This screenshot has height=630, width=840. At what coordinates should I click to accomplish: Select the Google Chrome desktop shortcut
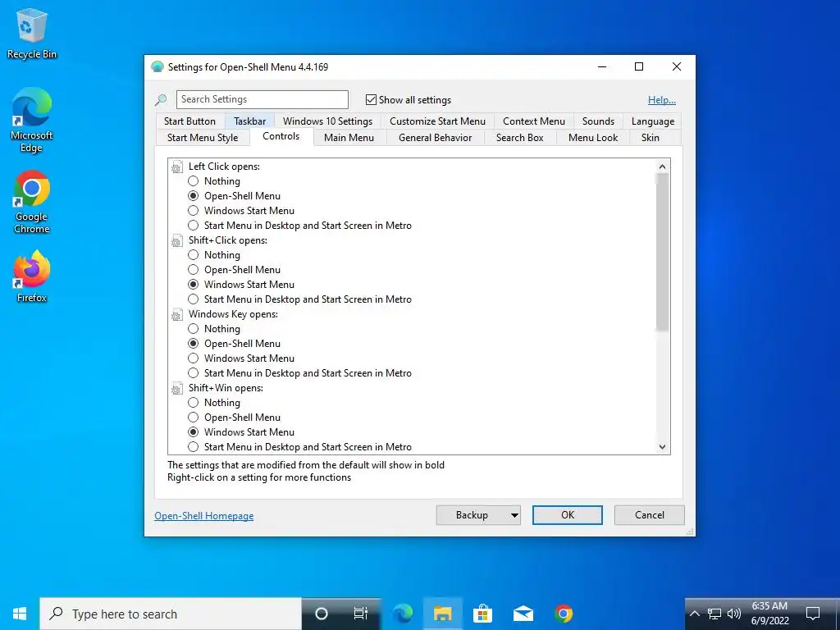click(32, 202)
